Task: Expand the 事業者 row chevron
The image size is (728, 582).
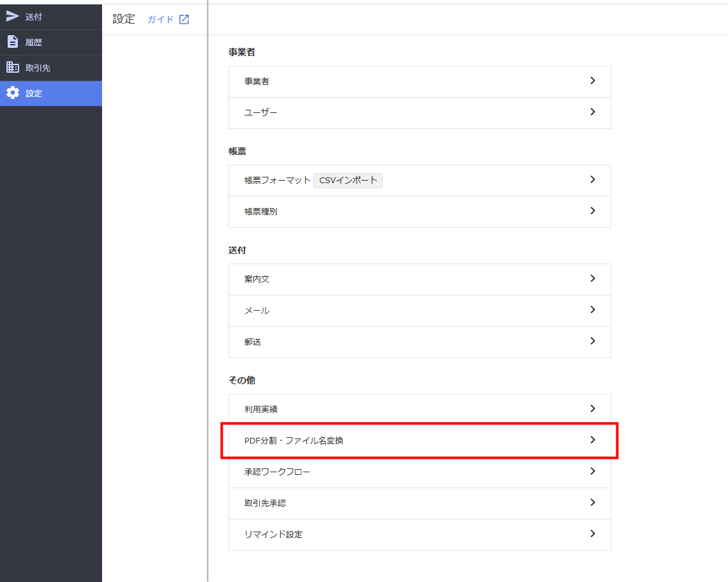Action: pyautogui.click(x=593, y=81)
